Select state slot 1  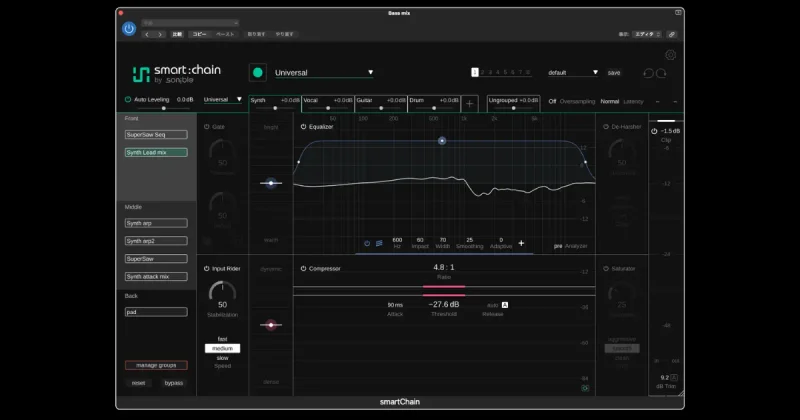pyautogui.click(x=474, y=72)
